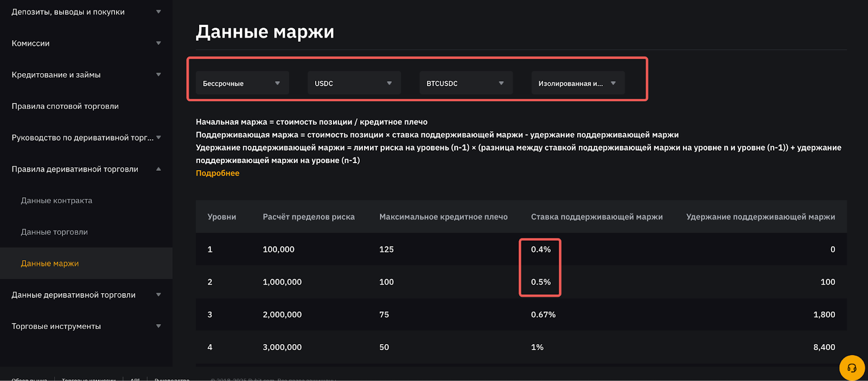Open the Бессрочные contract type dropdown
This screenshot has width=868, height=381.
pyautogui.click(x=242, y=83)
